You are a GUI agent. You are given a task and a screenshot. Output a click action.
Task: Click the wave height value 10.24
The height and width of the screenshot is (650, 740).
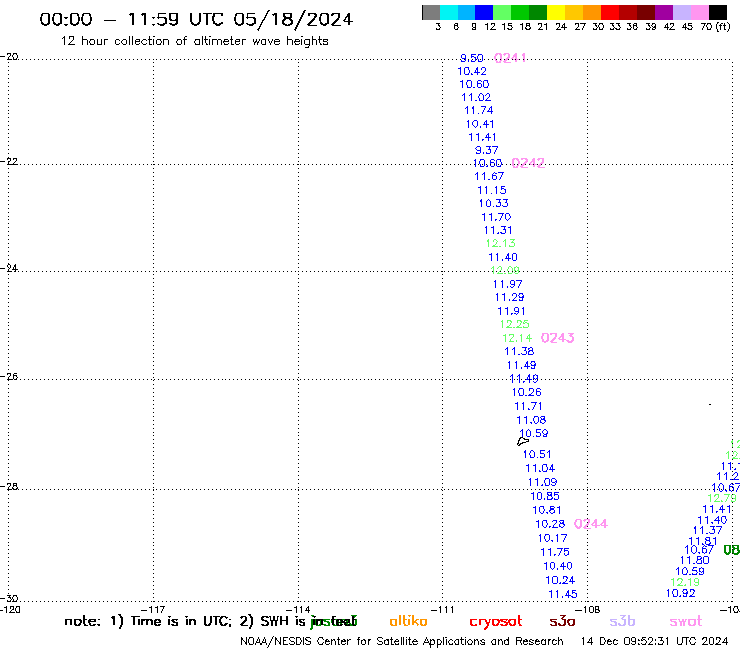pyautogui.click(x=560, y=581)
